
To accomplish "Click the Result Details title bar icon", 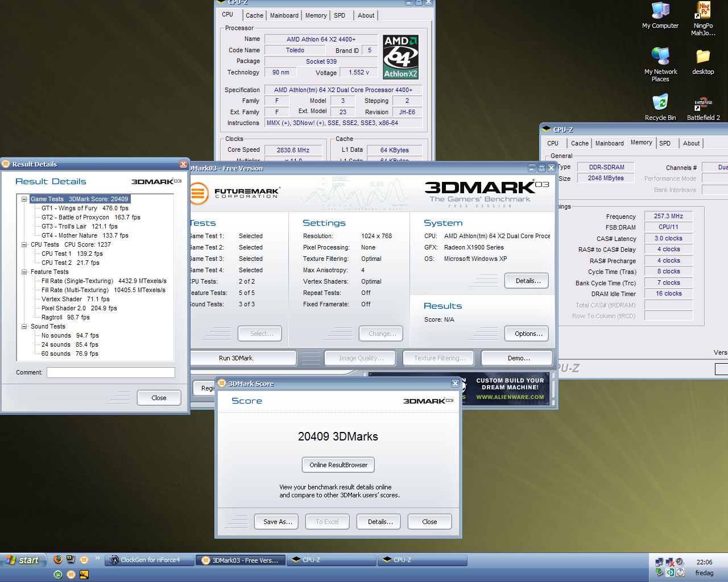I will tap(6, 164).
